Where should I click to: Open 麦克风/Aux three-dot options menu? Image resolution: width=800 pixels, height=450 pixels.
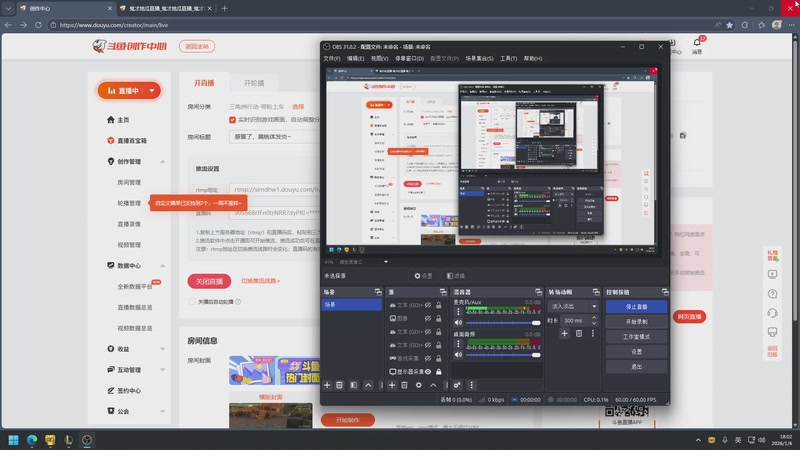click(x=458, y=311)
